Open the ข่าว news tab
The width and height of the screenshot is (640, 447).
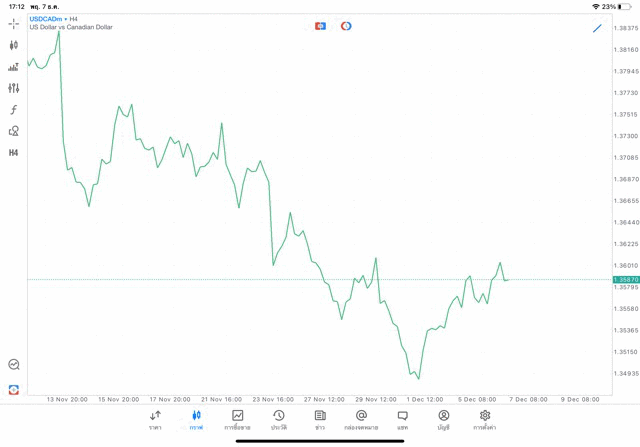pyautogui.click(x=320, y=420)
